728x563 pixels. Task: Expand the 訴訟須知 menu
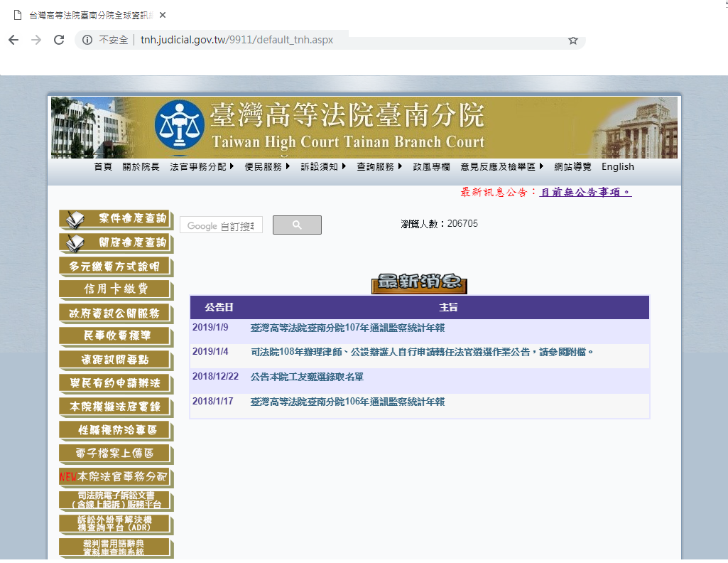[x=324, y=167]
